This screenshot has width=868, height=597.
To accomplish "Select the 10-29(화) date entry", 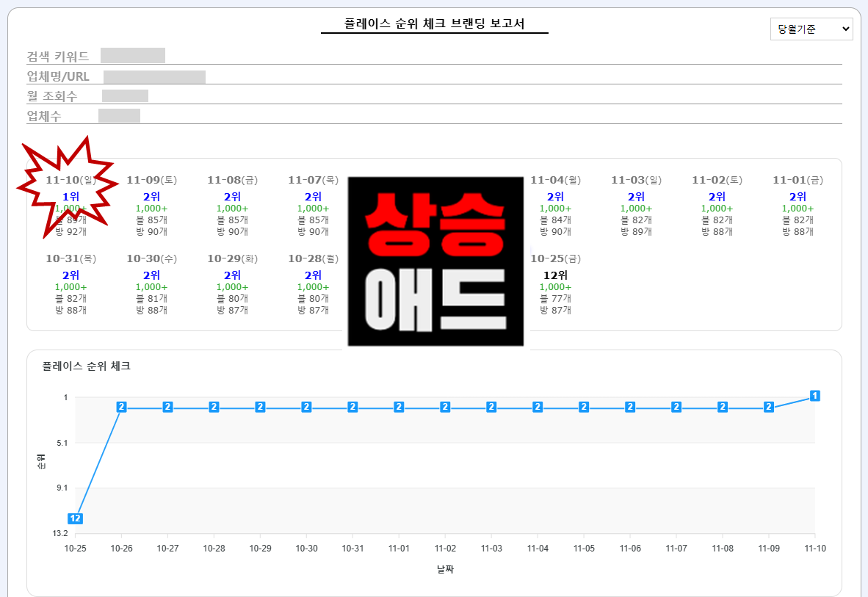I will (x=233, y=258).
